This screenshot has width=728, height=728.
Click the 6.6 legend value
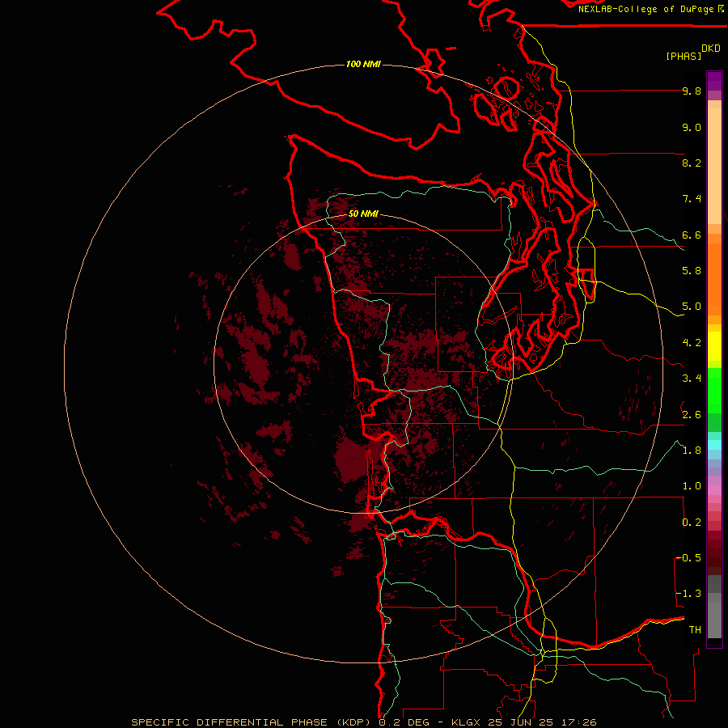[x=692, y=235]
